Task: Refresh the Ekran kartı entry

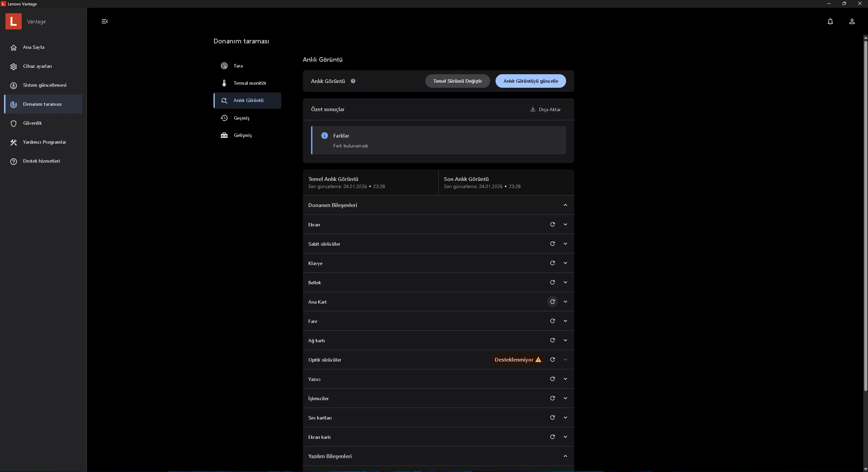Action: pyautogui.click(x=552, y=437)
